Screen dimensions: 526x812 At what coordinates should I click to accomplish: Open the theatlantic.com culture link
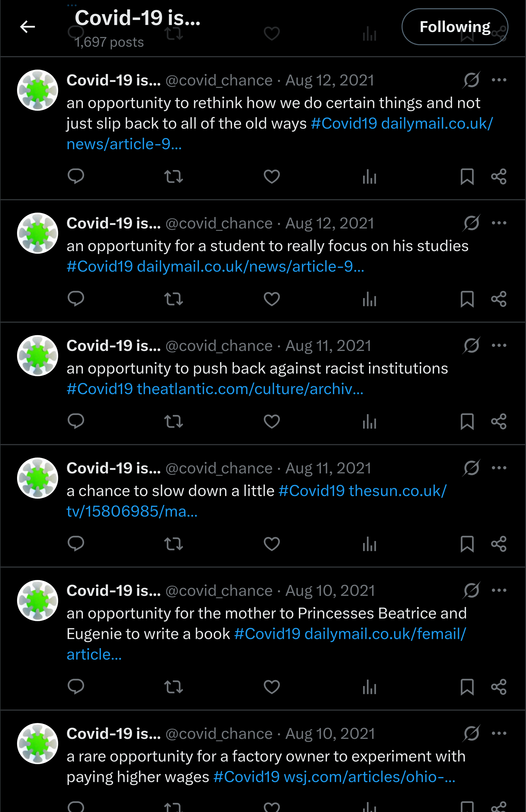pyautogui.click(x=250, y=389)
